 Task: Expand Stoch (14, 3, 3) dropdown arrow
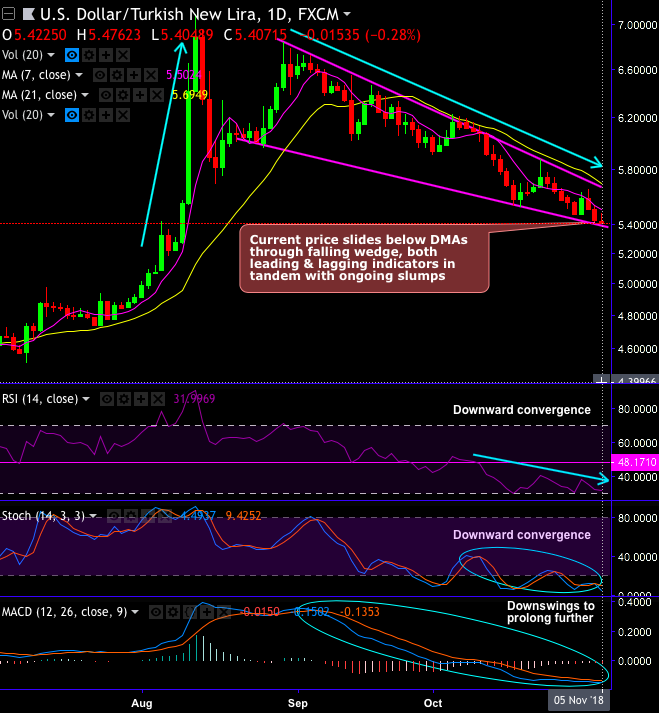click(93, 516)
